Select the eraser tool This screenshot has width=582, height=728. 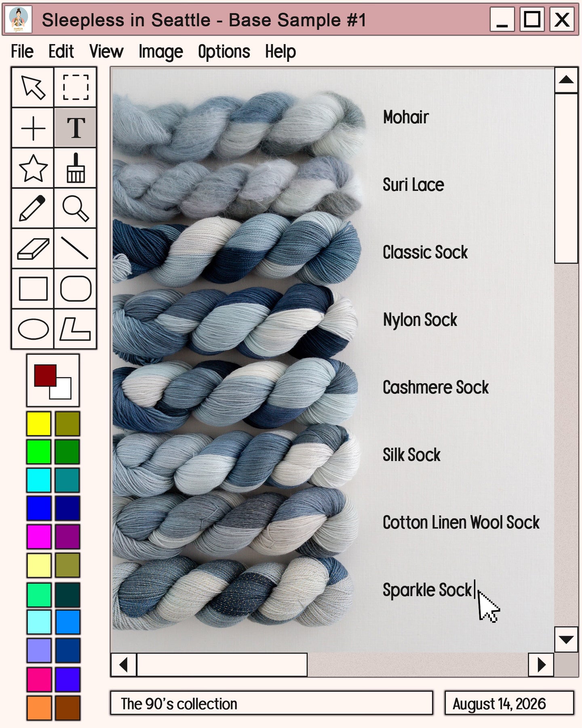(x=33, y=248)
